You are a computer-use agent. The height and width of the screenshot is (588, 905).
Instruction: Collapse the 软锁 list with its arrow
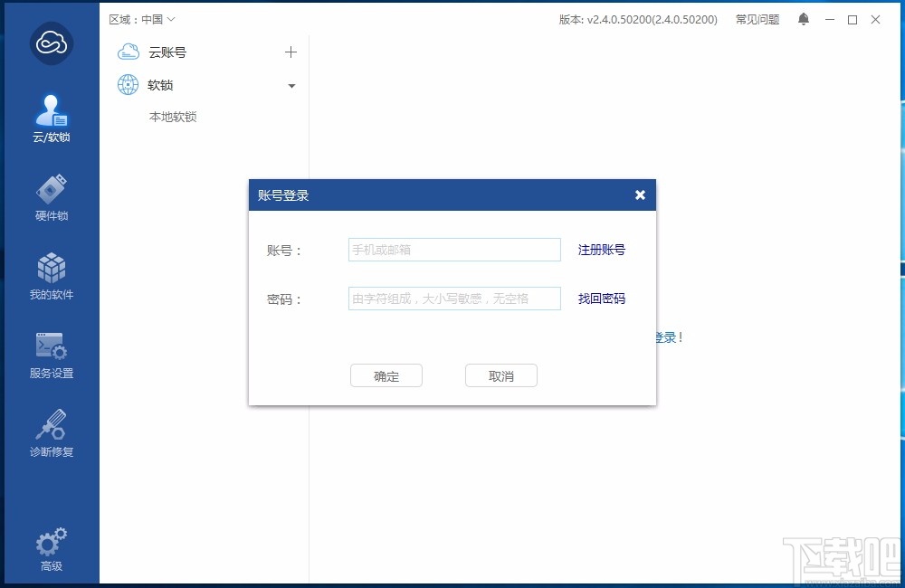click(291, 85)
